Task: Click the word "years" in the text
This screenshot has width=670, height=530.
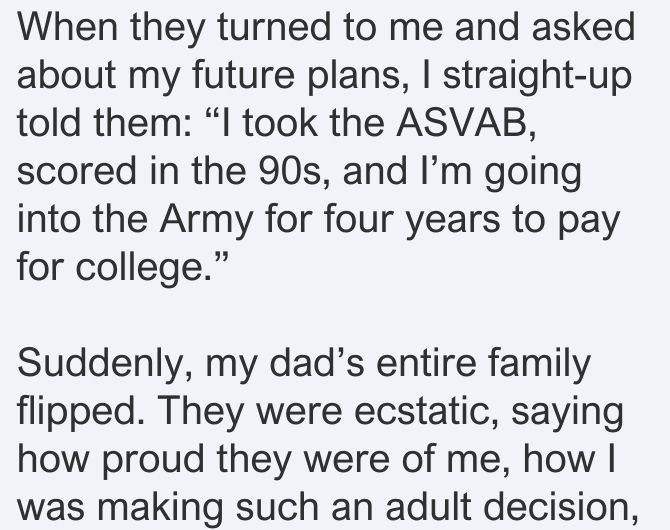Action: (452, 222)
